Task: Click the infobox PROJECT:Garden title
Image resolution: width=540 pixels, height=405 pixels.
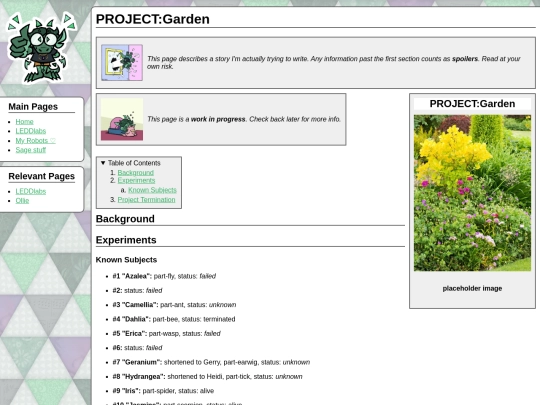Action: click(472, 104)
